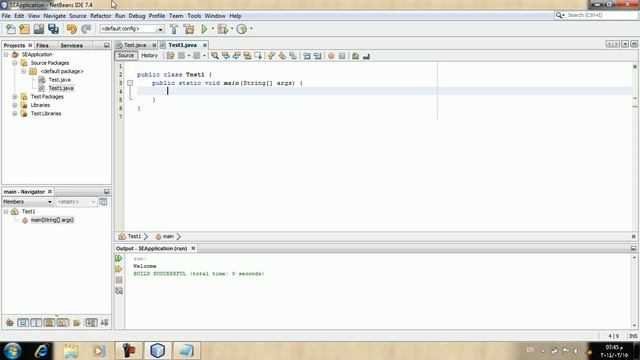
Task: Re-run the build using green Output arrows
Action: [119, 258]
